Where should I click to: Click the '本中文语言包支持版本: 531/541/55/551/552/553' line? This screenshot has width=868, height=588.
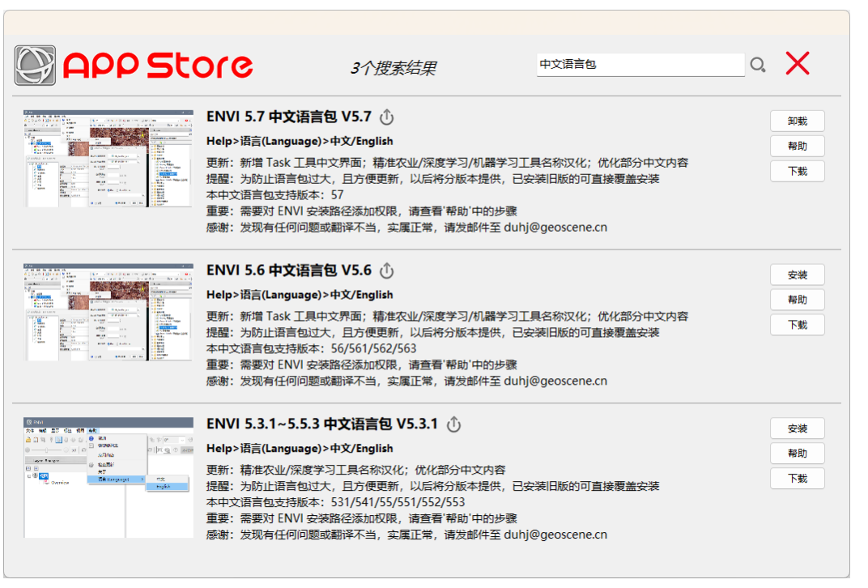point(335,502)
